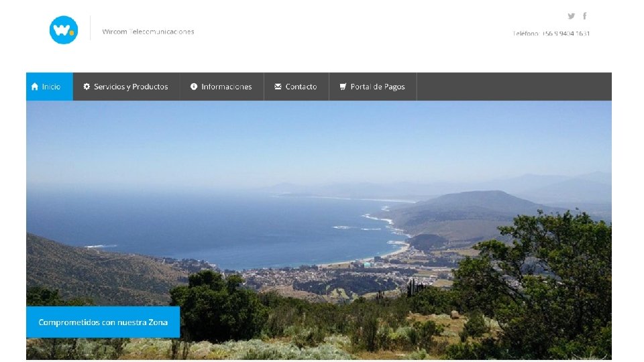Click the empty dark area of the navigation bar

514,86
